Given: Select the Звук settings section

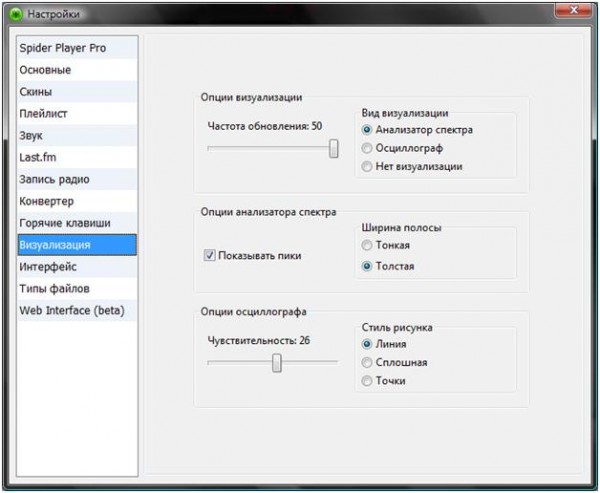Looking at the screenshot, I should point(77,135).
